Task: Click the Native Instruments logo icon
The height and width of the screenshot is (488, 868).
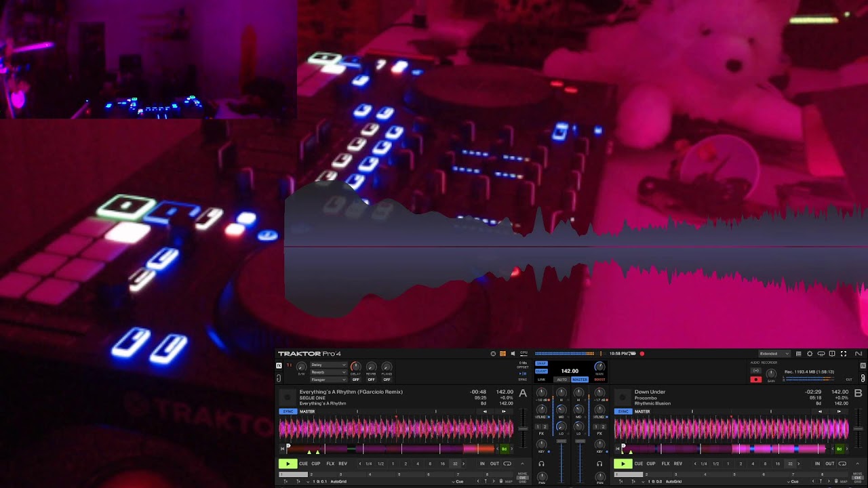Action: [859, 354]
